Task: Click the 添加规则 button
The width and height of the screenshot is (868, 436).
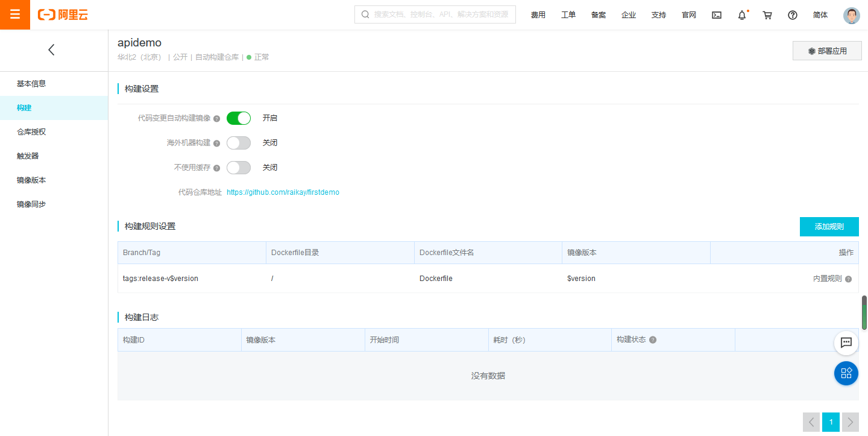Action: [x=829, y=227]
